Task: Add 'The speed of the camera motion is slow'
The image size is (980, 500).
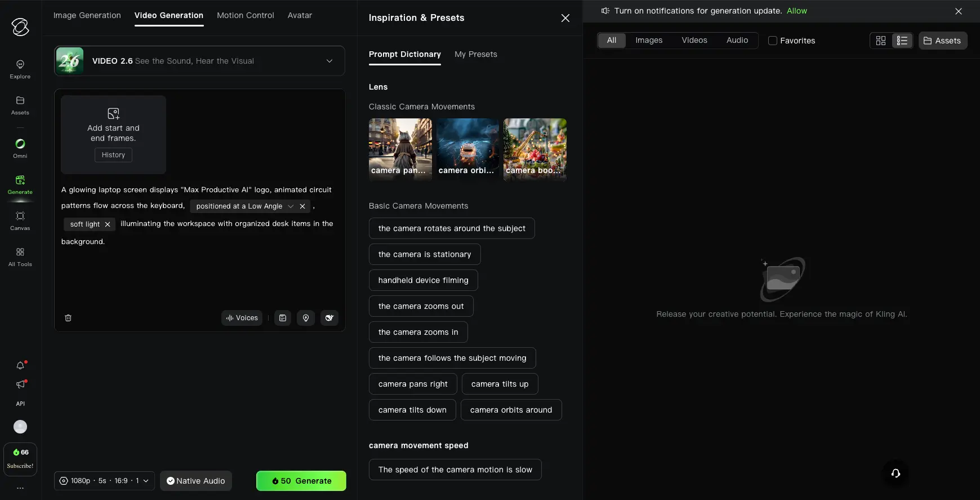Action: point(455,470)
